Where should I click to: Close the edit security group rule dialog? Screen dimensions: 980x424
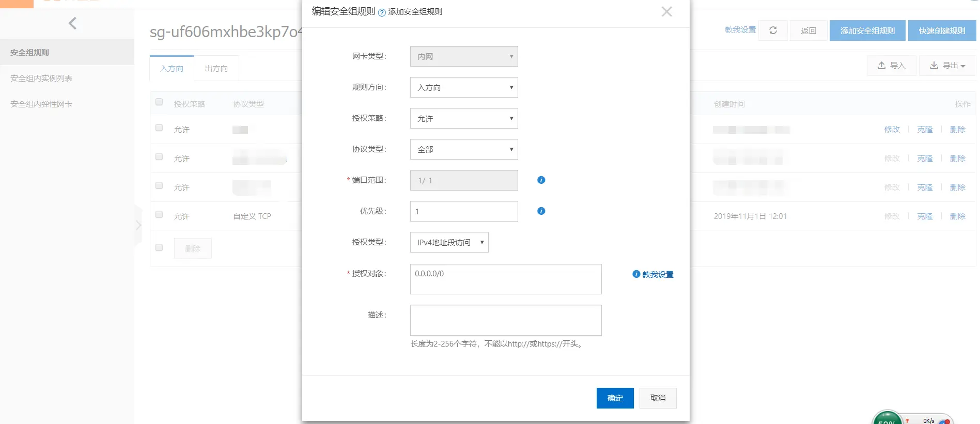(x=666, y=11)
